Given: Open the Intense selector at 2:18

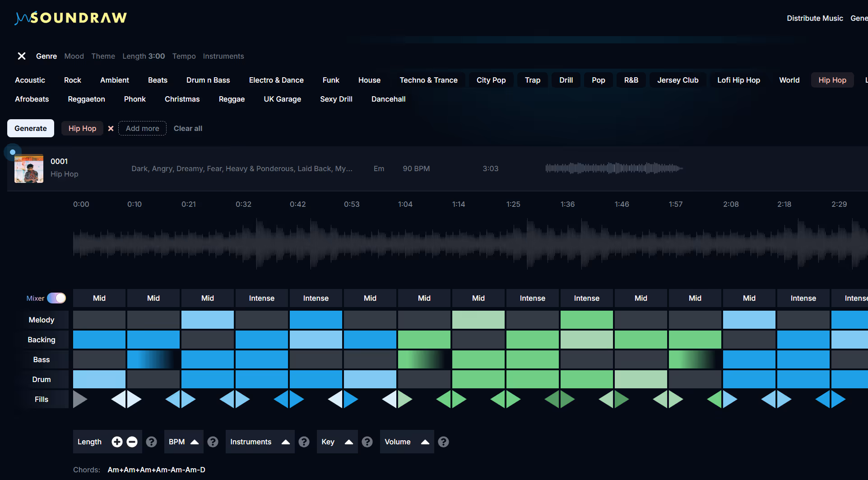Looking at the screenshot, I should (803, 298).
